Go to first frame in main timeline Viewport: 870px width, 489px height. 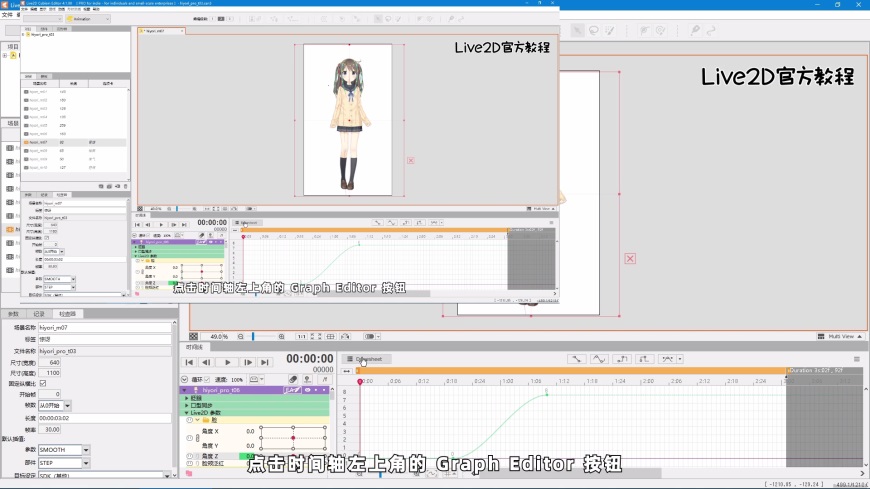(189, 362)
